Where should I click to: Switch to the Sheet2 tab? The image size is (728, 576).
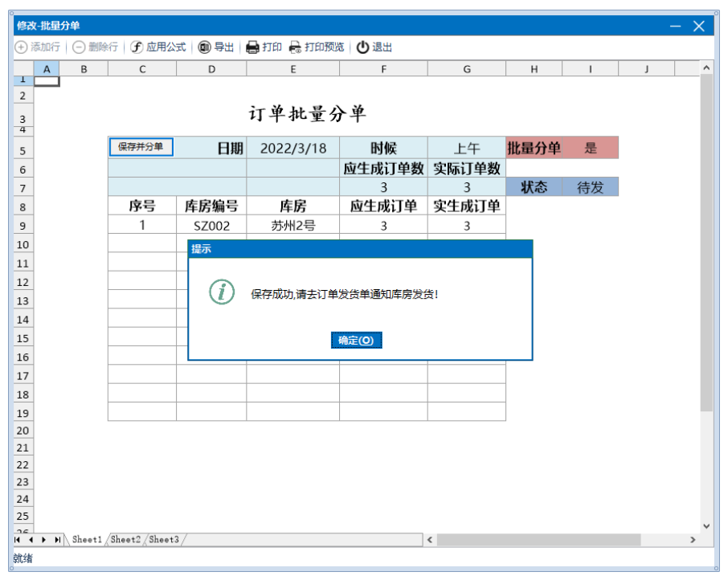tap(125, 540)
